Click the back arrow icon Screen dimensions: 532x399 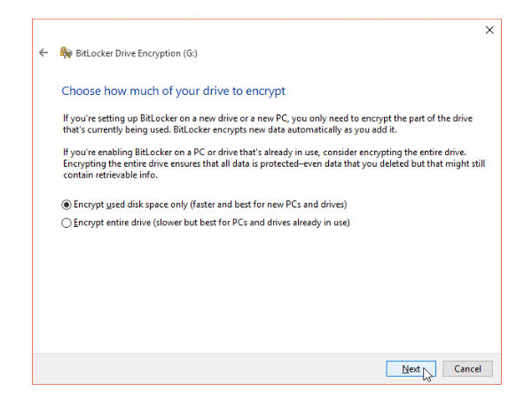(43, 53)
